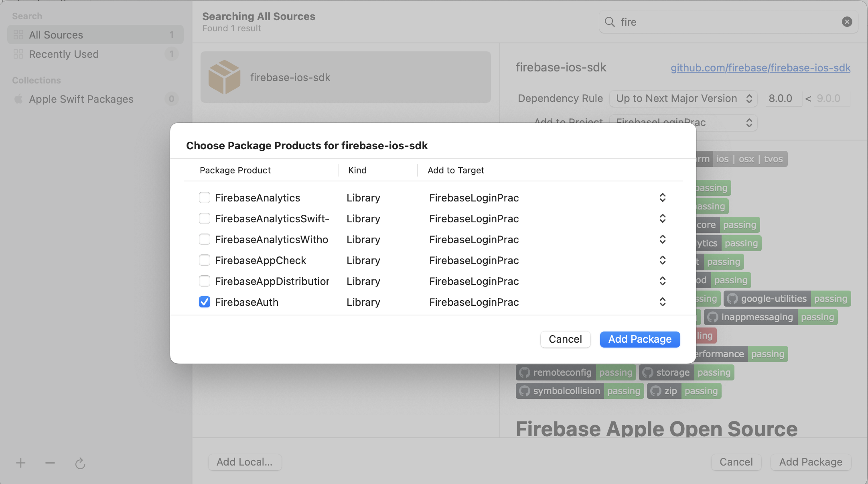Enable the FirebaseAnalytics checkbox

point(205,197)
